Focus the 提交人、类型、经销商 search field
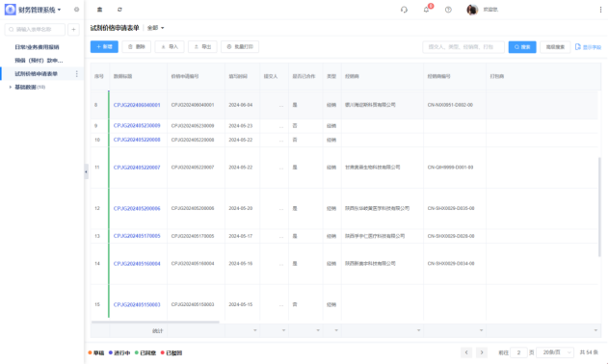 [463, 47]
